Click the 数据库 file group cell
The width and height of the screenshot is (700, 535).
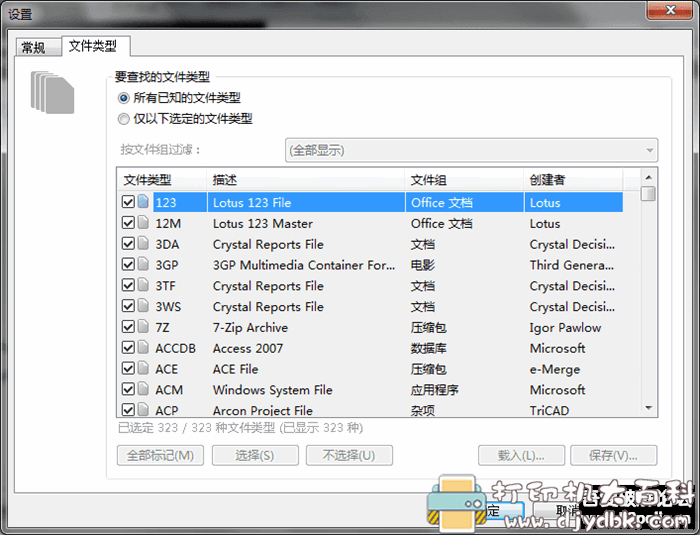pos(429,348)
